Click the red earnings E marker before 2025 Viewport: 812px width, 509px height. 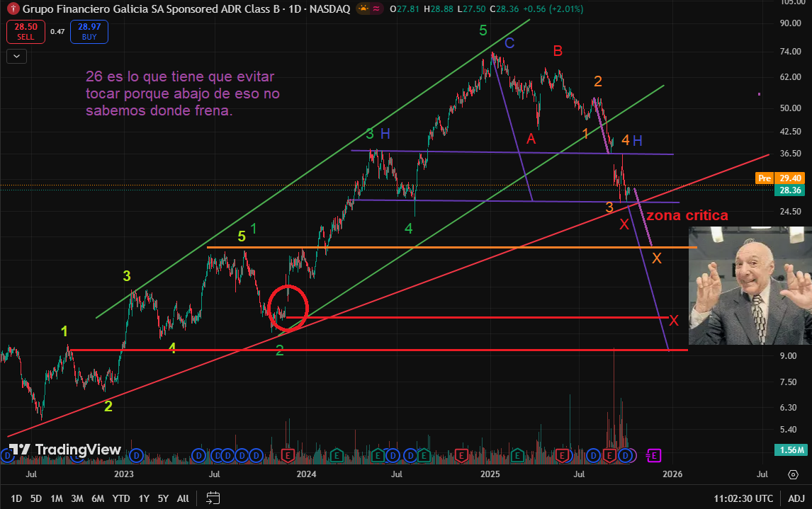point(461,456)
